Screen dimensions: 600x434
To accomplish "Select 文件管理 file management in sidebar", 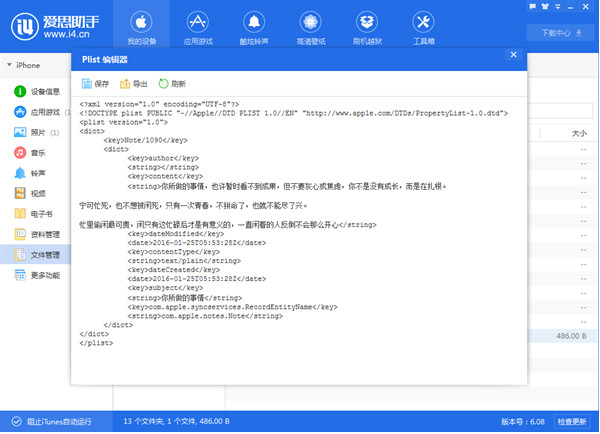I will coord(37,255).
